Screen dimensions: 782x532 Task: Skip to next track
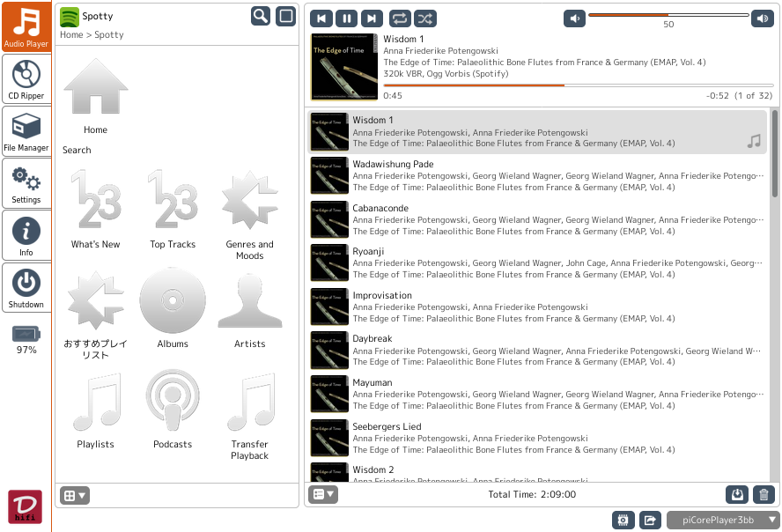[x=372, y=19]
